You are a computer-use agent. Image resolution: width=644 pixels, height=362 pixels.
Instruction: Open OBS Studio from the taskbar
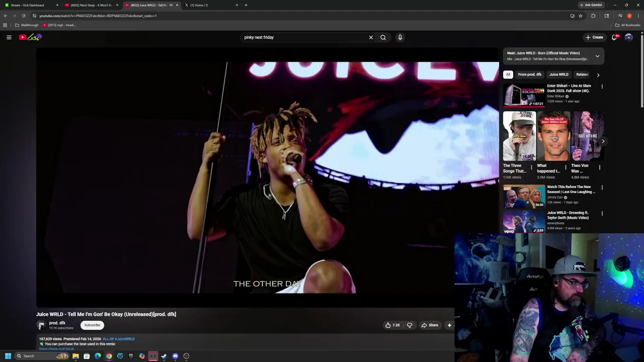pos(186,356)
